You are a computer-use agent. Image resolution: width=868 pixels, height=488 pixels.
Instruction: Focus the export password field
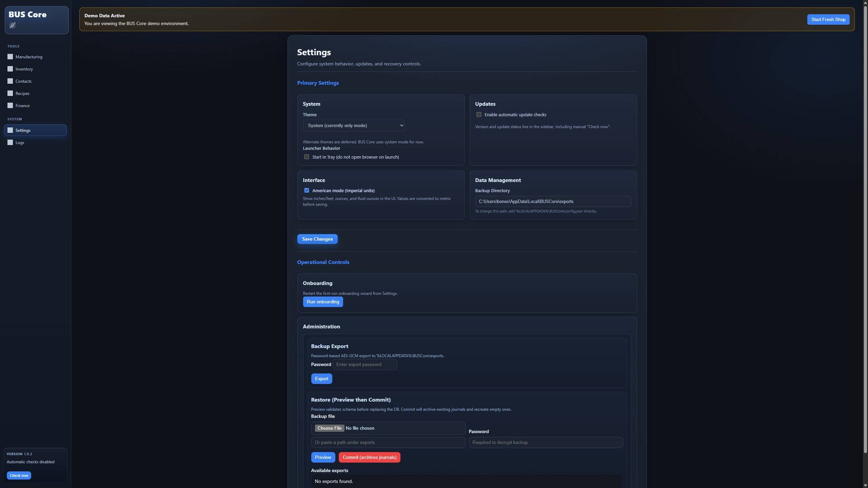365,365
